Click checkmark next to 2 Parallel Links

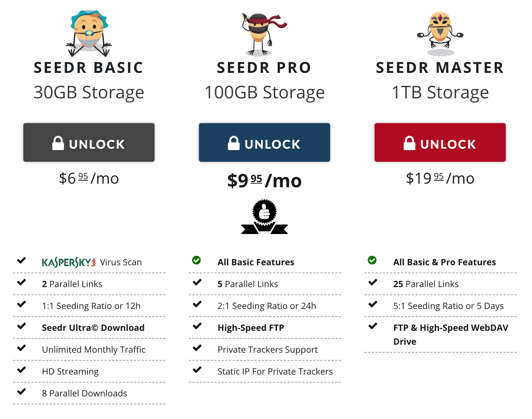(22, 282)
